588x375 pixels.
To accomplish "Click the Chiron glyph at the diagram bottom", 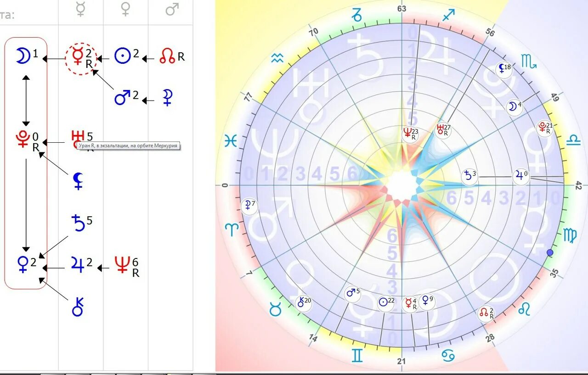I will [x=78, y=306].
